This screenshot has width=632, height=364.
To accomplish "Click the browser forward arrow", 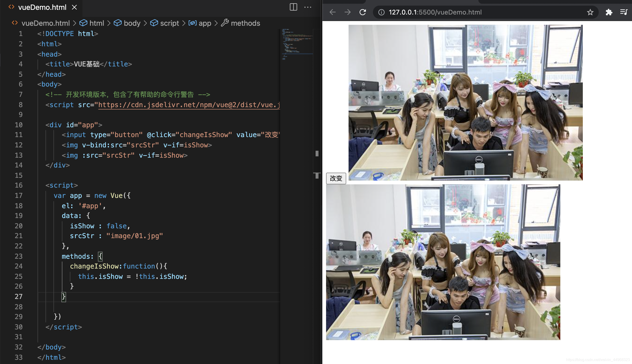I will [x=348, y=12].
